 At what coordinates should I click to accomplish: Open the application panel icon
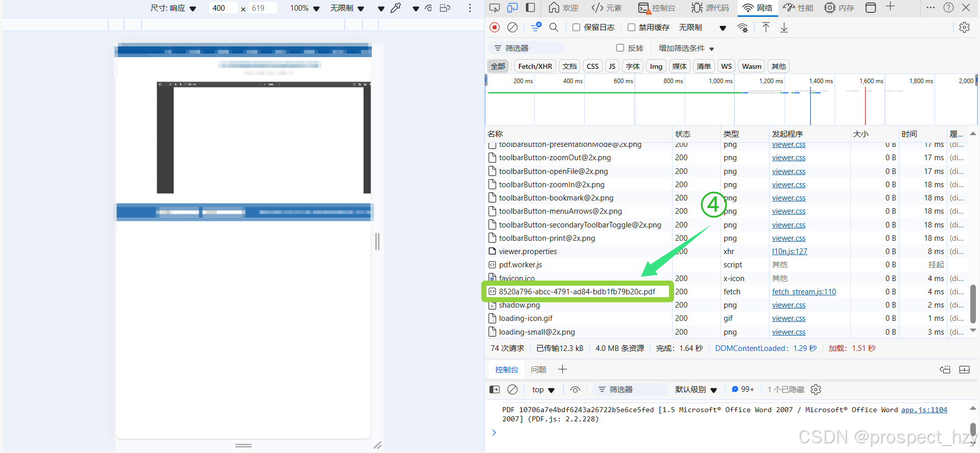[x=871, y=8]
